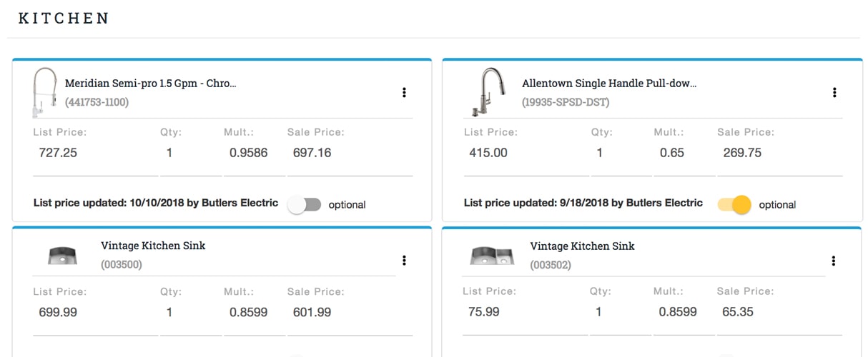Edit Mult. field showing 0.9586

click(x=254, y=154)
